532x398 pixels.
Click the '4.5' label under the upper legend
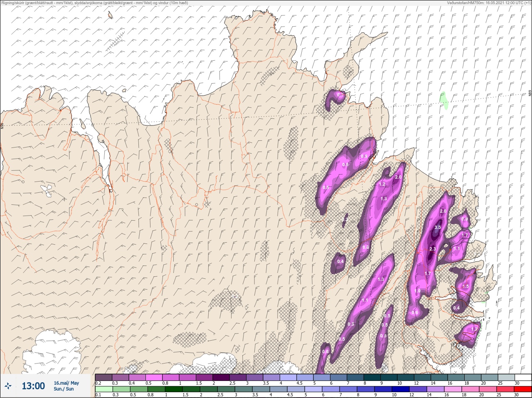coord(299,383)
